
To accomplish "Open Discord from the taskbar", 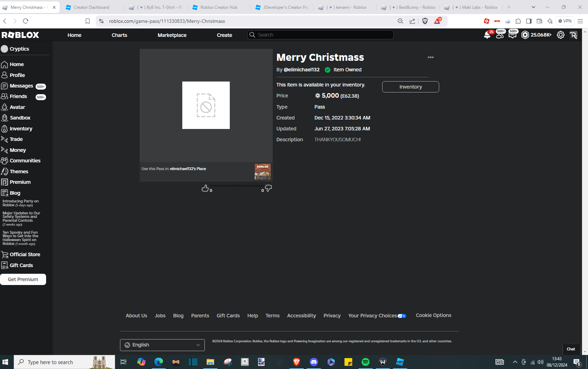I will 314,362.
